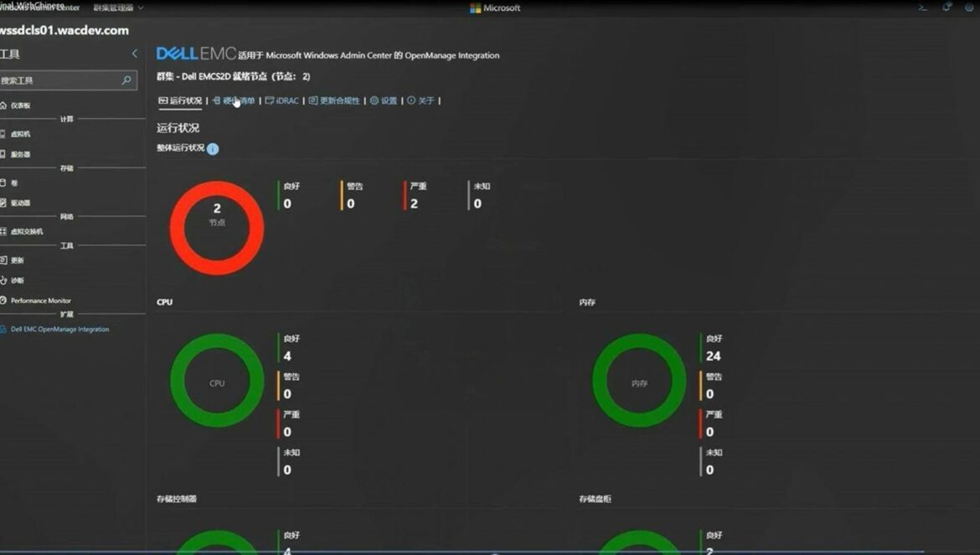Click the 存储盘柜 section heading
980x555 pixels.
595,499
